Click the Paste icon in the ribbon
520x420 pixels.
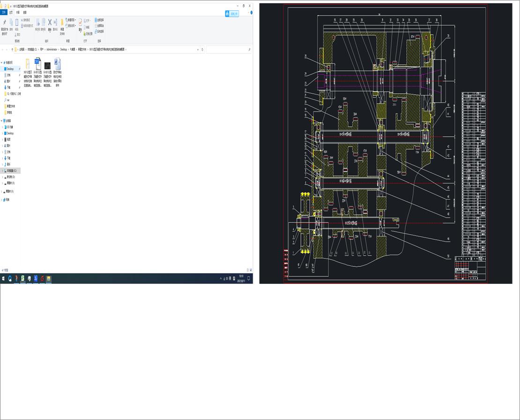(17, 22)
